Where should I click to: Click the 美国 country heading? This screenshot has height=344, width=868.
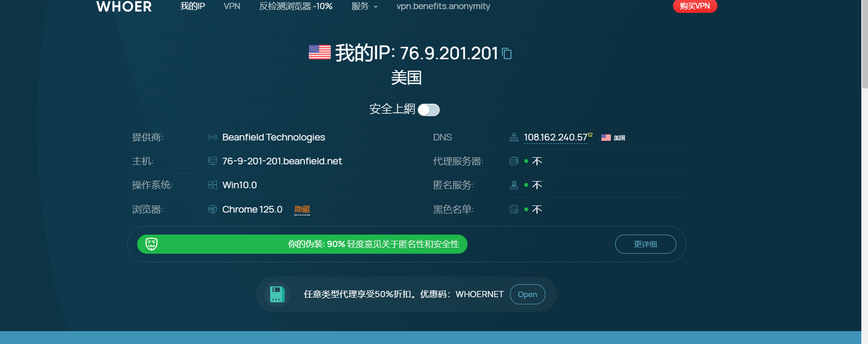pyautogui.click(x=406, y=77)
